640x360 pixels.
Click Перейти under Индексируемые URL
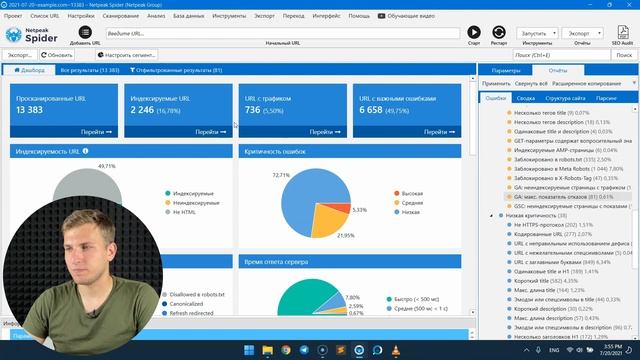[x=210, y=132]
